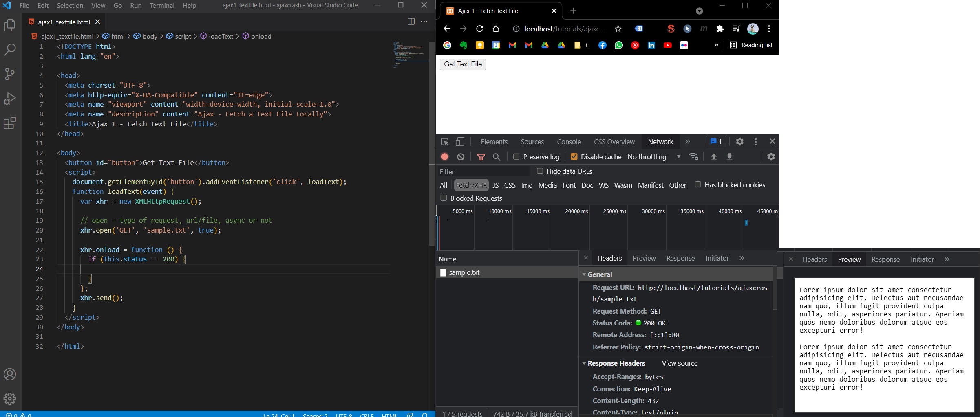The image size is (980, 417).
Task: Export the HAR file
Action: pos(730,157)
